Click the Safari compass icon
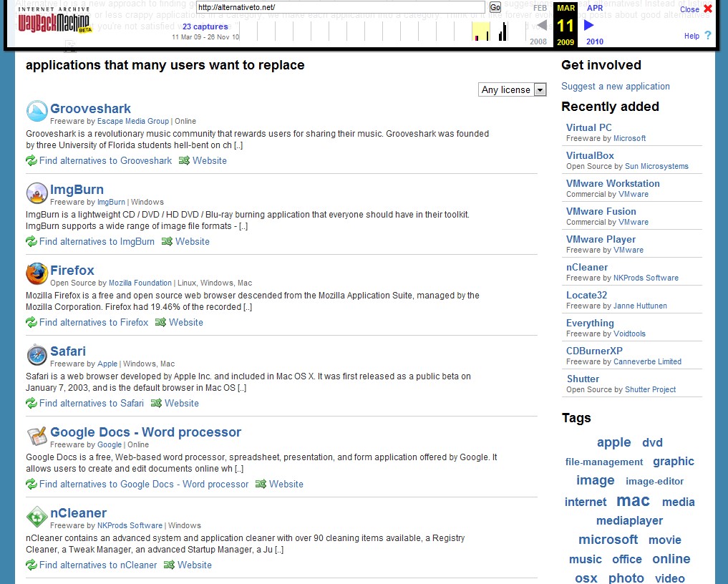 [37, 355]
